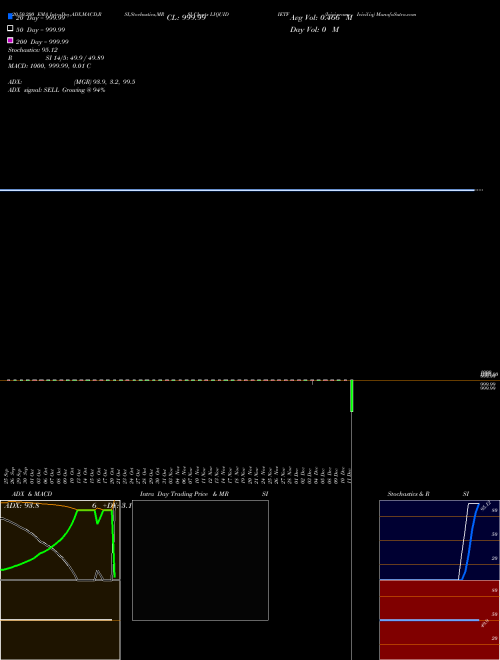The image size is (500, 660).
Task: Click the '+DI: 3.1' label in ADX panel
Action: click(x=117, y=506)
